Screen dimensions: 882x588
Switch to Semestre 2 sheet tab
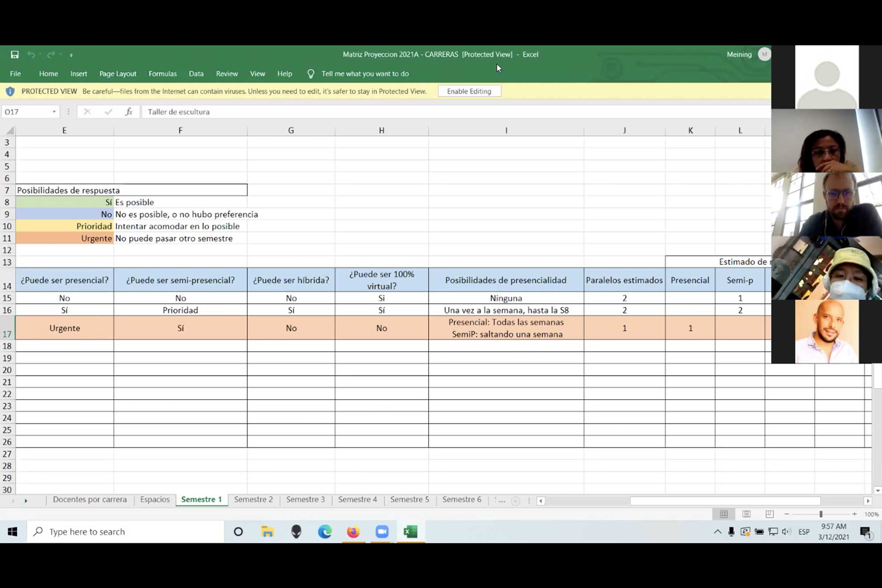[x=253, y=499]
